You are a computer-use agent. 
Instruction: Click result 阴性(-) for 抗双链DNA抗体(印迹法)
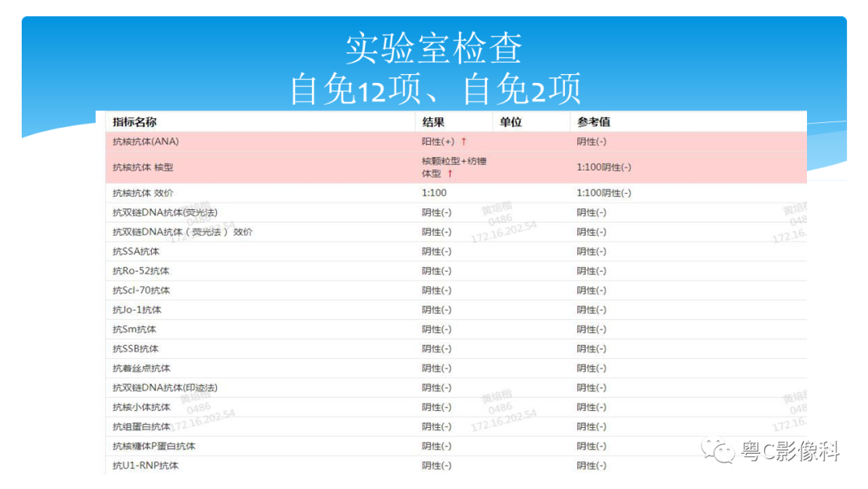pos(436,388)
